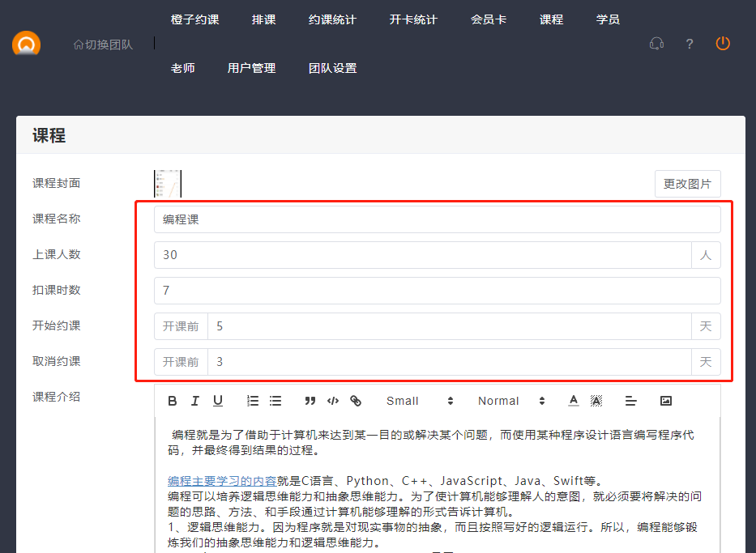The image size is (756, 553).
Task: Insert an image into the course introduction
Action: 666,401
